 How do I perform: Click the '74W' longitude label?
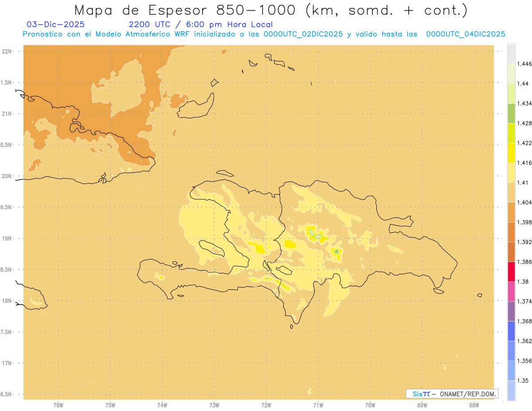coord(162,405)
